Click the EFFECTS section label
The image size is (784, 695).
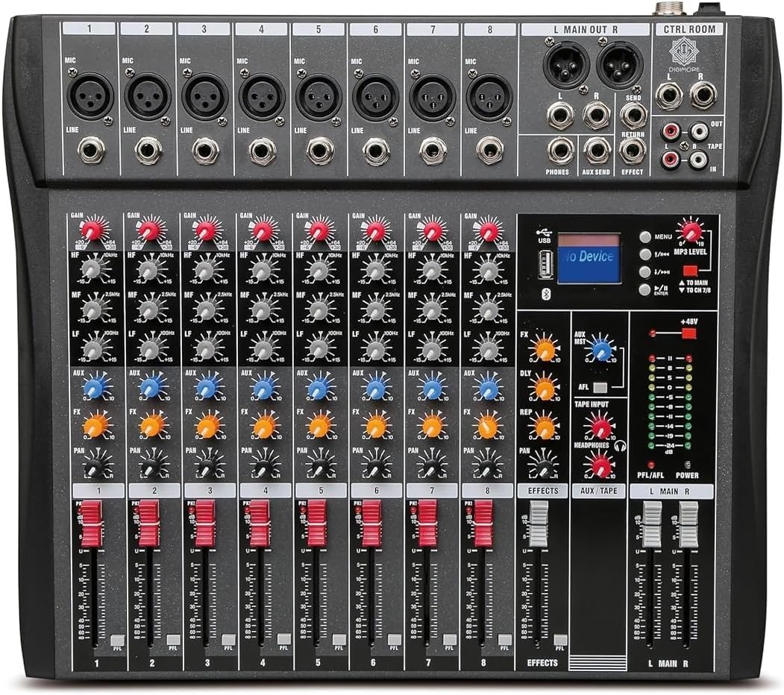click(543, 491)
